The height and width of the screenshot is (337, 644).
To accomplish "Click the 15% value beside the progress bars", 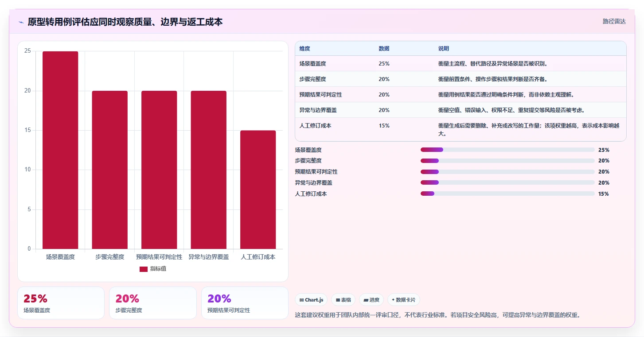I will [604, 194].
